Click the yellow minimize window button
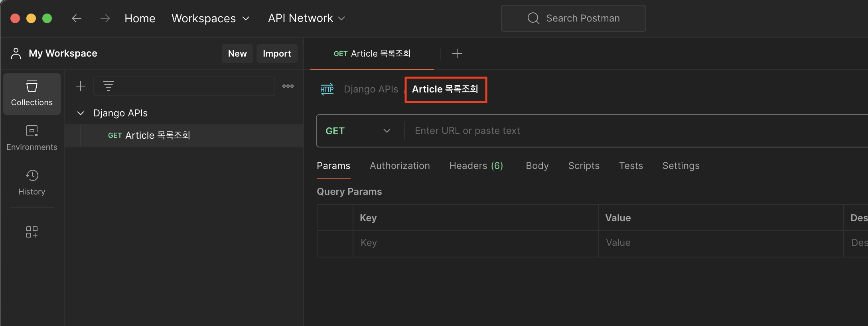Image resolution: width=868 pixels, height=326 pixels. 31,18
